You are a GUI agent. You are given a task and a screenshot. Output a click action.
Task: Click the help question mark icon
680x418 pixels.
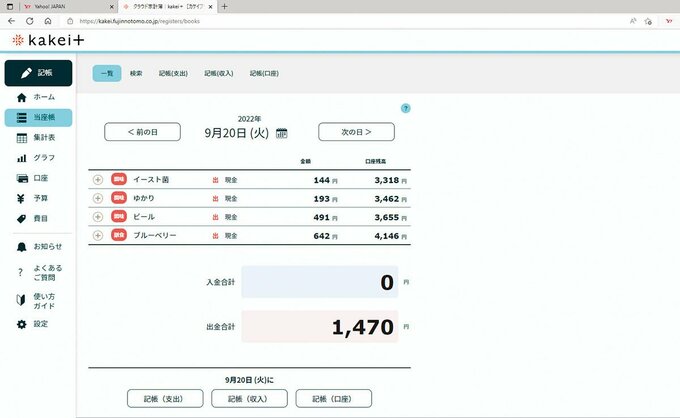pos(405,108)
